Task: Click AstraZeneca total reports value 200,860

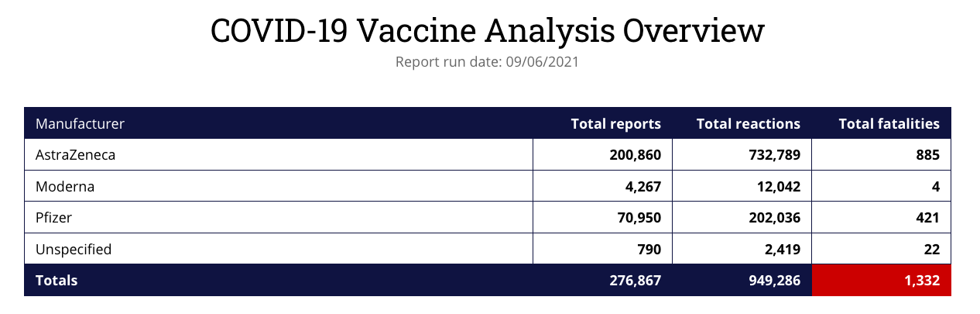Action: click(x=635, y=155)
